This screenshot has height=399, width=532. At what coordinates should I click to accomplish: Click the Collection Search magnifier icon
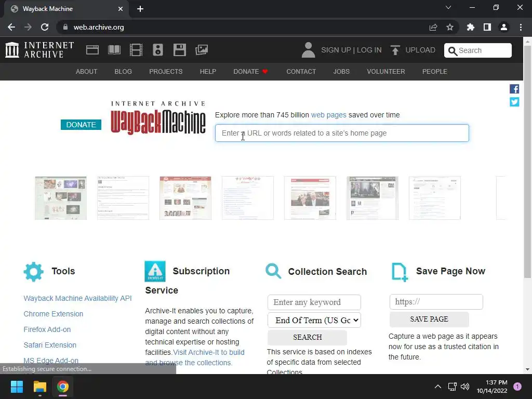273,271
